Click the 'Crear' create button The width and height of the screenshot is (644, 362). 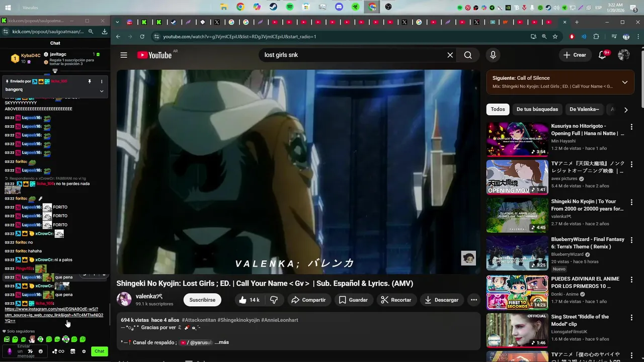[575, 55]
